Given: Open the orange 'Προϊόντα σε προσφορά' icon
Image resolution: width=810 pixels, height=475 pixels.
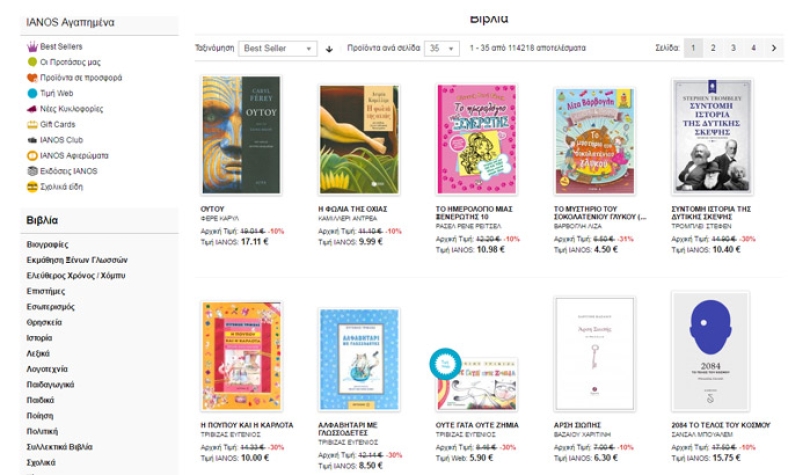Looking at the screenshot, I should pos(32,77).
